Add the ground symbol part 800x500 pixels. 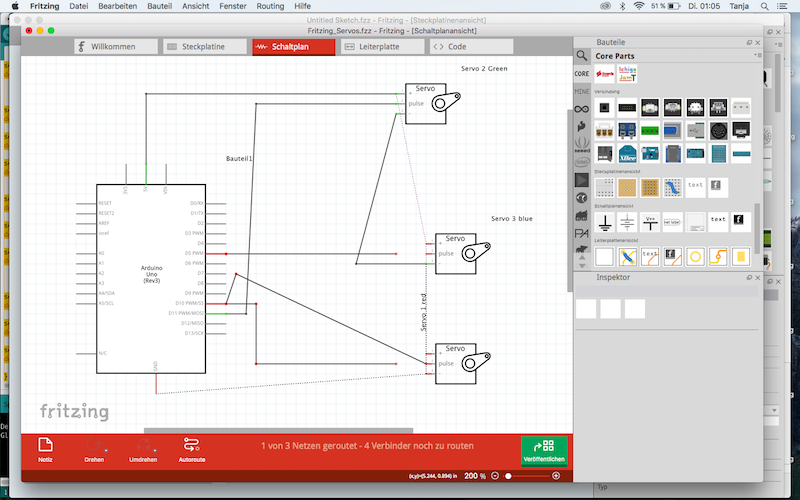click(x=605, y=222)
